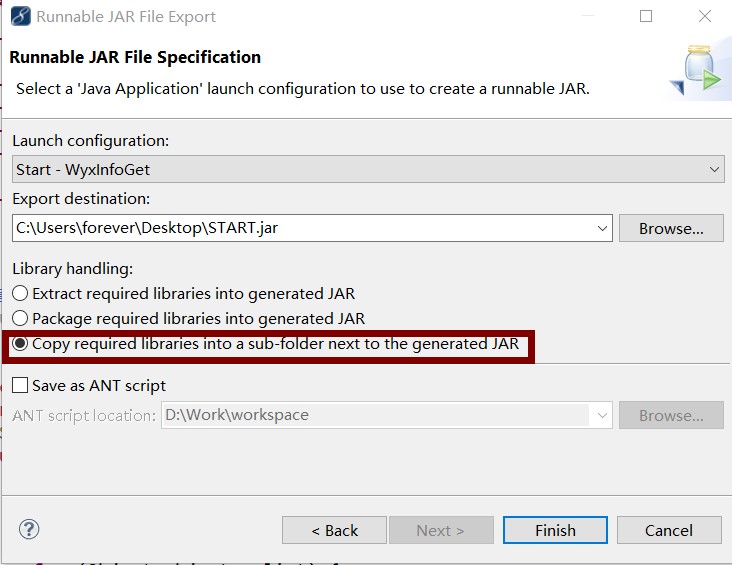Image resolution: width=732 pixels, height=565 pixels.
Task: Click the Next button
Action: (441, 530)
